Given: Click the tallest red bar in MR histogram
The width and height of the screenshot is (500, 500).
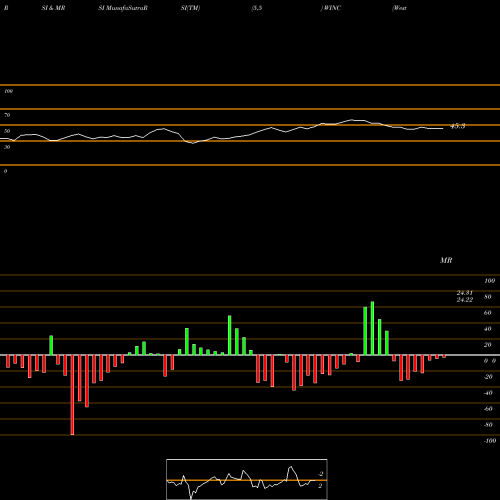Looking at the screenshot, I should pyautogui.click(x=72, y=395).
